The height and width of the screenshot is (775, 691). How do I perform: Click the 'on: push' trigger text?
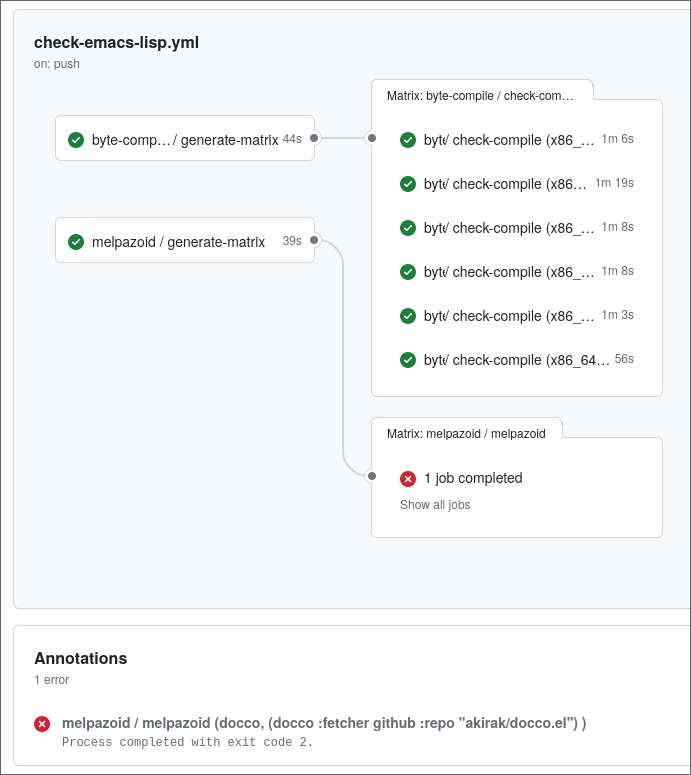[57, 64]
